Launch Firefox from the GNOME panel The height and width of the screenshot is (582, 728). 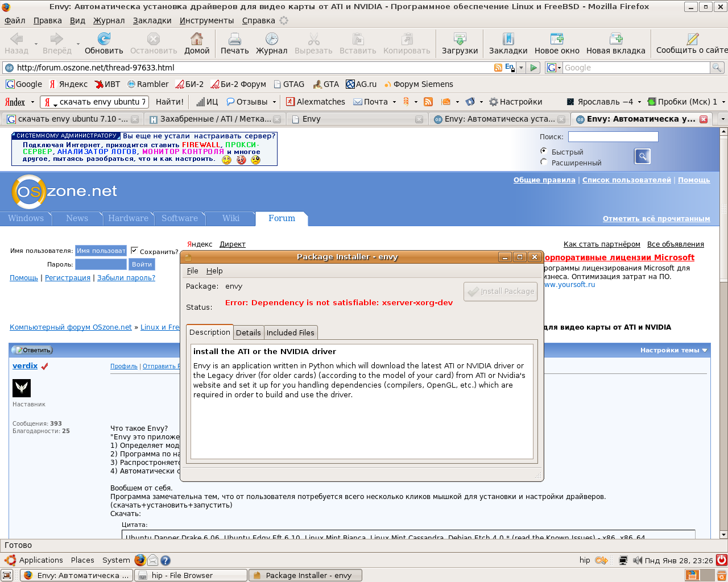pyautogui.click(x=140, y=560)
